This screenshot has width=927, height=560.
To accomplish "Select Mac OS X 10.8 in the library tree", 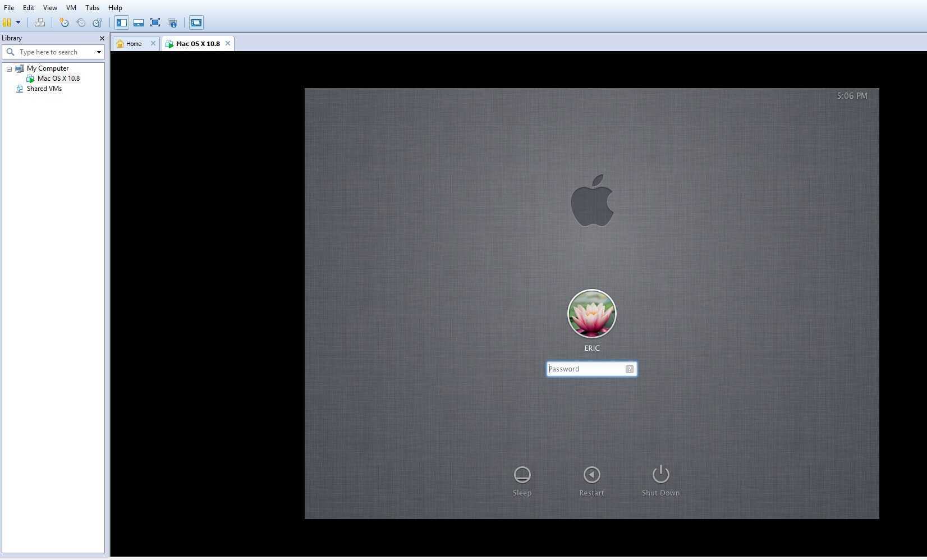I will point(58,79).
